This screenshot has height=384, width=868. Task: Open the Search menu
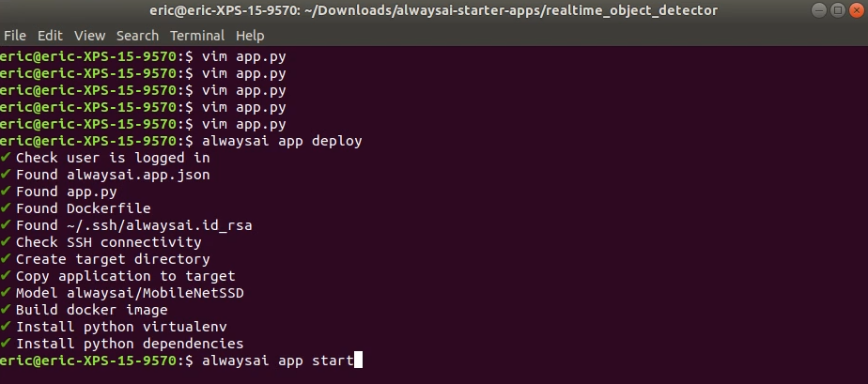pyautogui.click(x=137, y=36)
